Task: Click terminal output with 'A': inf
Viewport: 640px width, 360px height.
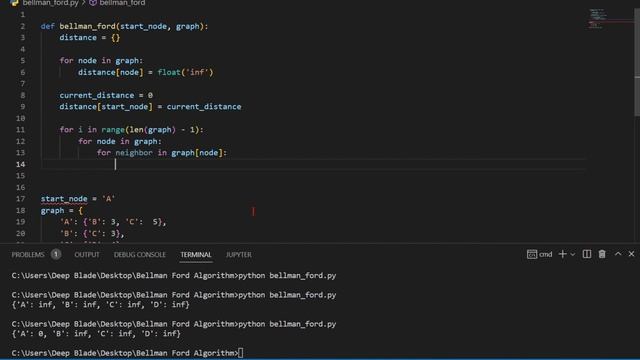Action: pos(100,304)
